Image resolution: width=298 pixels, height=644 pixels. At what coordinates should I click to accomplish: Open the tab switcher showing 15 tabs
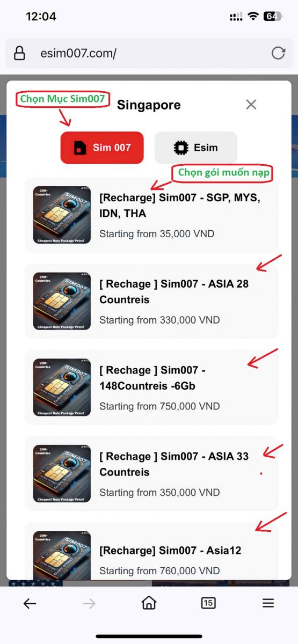[208, 603]
